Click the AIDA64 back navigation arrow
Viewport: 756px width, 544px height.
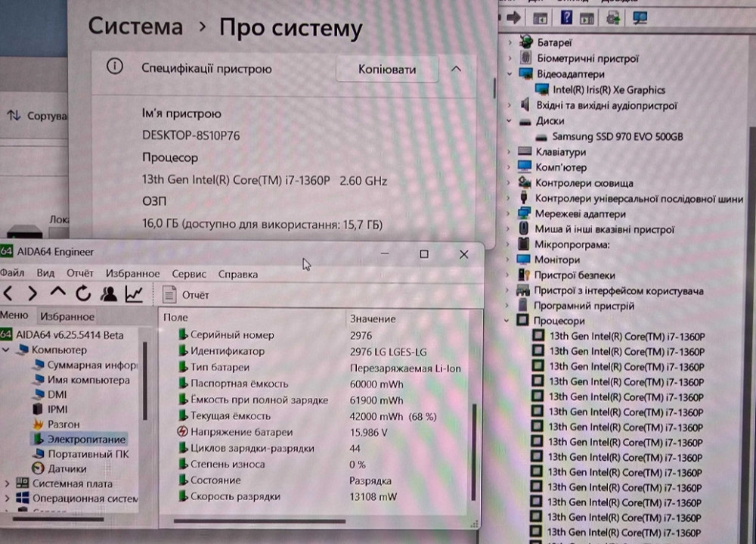pos(8,294)
